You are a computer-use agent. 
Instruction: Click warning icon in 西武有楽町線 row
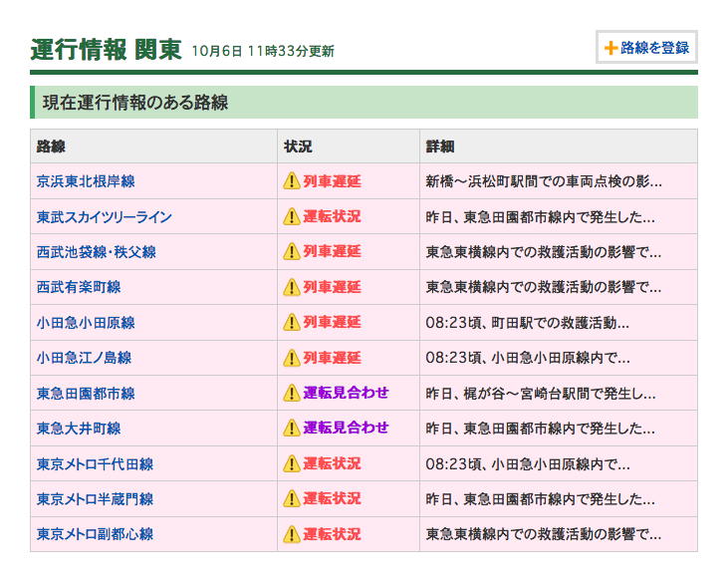coord(292,287)
